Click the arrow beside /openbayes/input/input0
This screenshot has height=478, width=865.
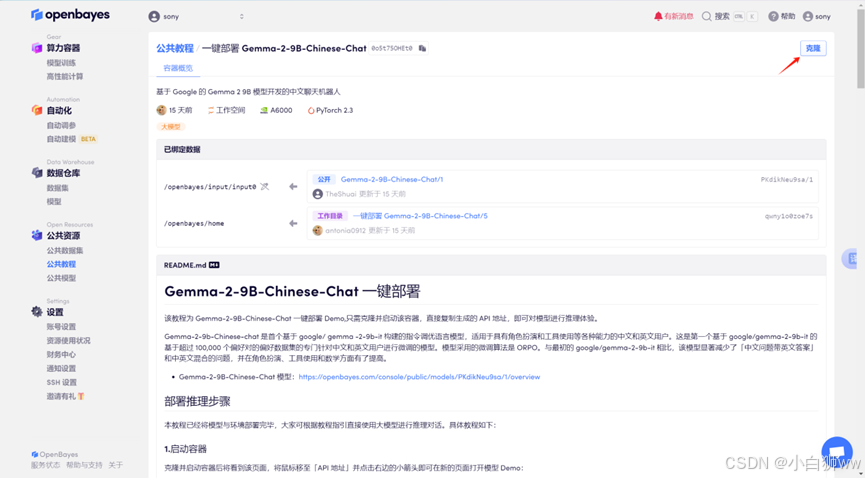point(293,187)
